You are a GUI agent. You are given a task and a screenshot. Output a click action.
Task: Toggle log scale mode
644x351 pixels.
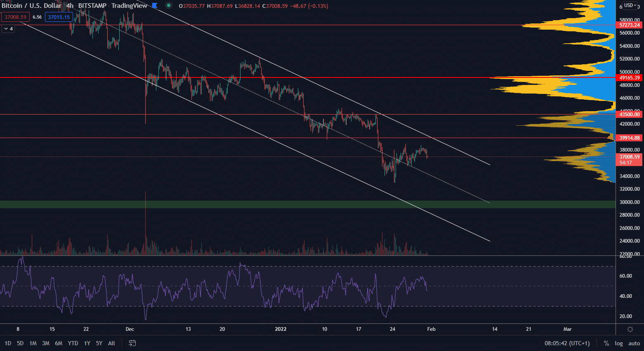[619, 343]
